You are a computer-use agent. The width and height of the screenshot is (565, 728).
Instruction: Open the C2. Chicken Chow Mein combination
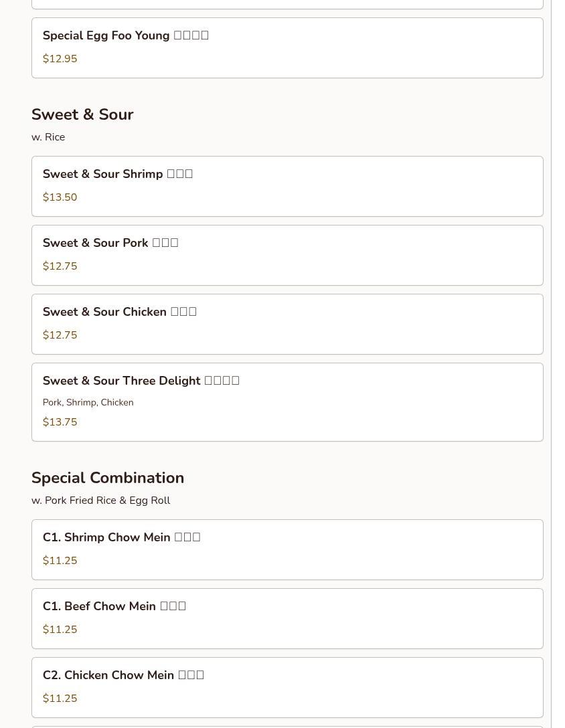click(x=123, y=676)
